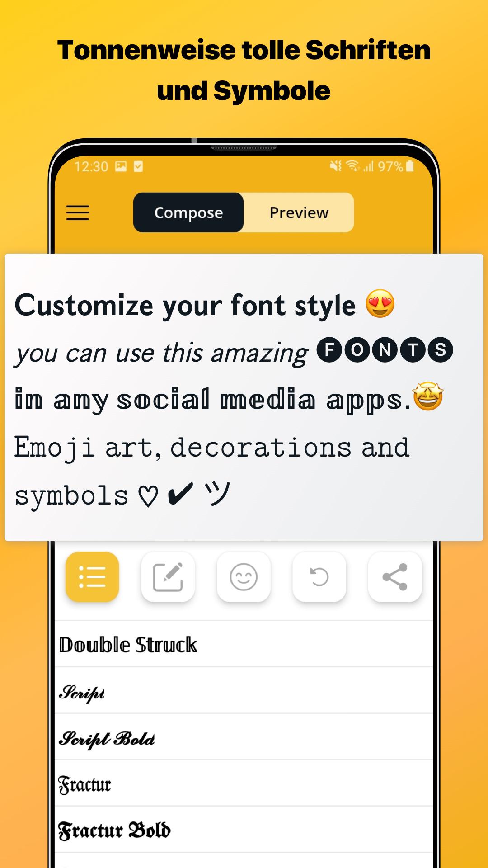Switch to the Compose tab
The image size is (488, 868).
(188, 212)
